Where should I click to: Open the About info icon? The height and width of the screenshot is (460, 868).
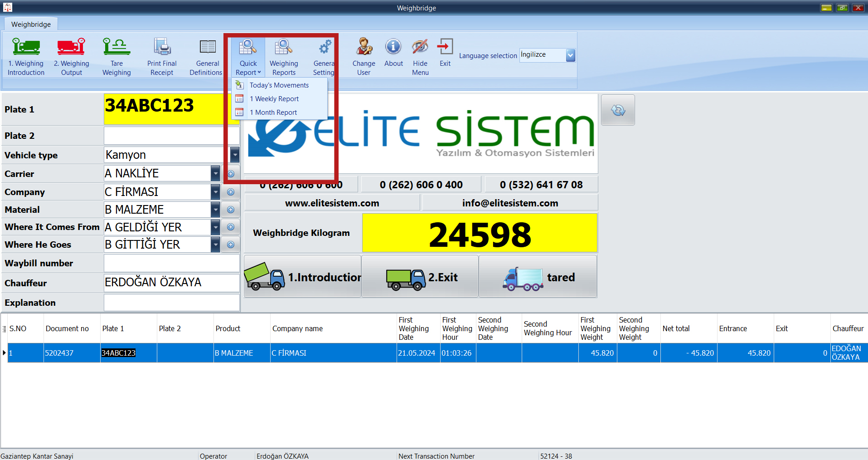click(x=393, y=47)
